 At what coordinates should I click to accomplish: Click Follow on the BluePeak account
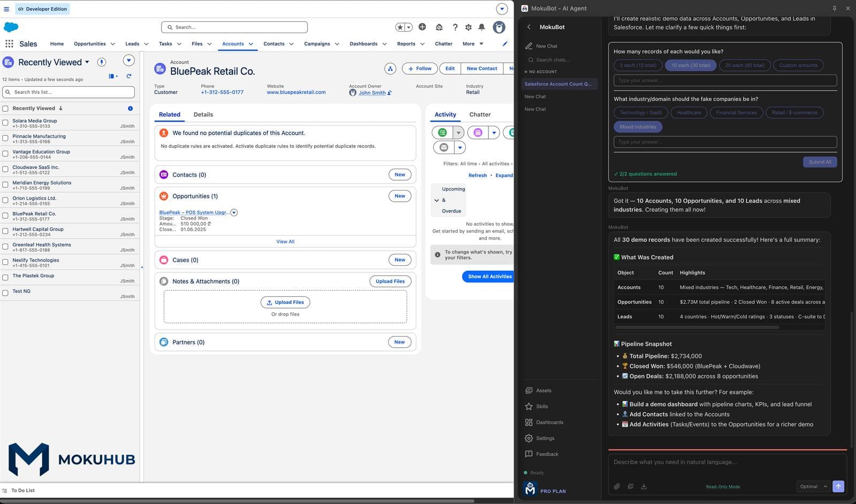point(419,68)
